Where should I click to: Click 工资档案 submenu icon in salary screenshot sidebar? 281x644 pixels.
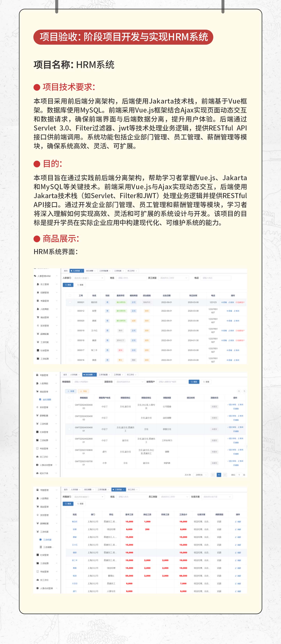point(41,540)
